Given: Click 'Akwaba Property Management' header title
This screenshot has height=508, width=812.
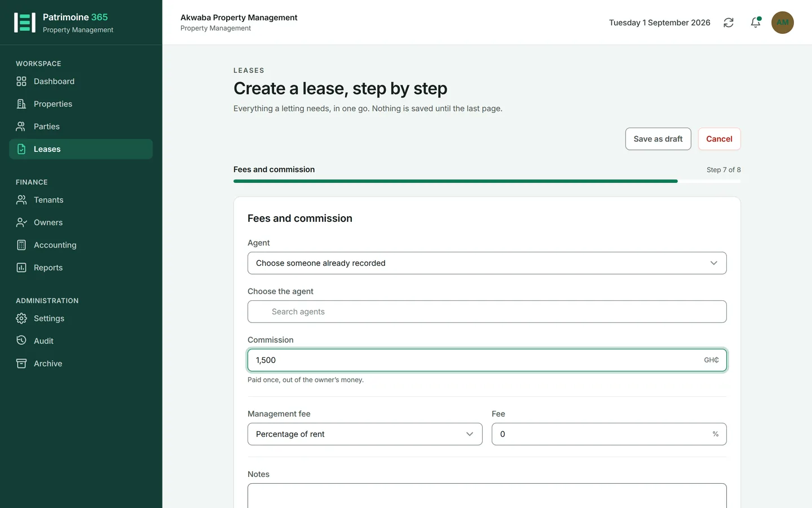Looking at the screenshot, I should 239,17.
